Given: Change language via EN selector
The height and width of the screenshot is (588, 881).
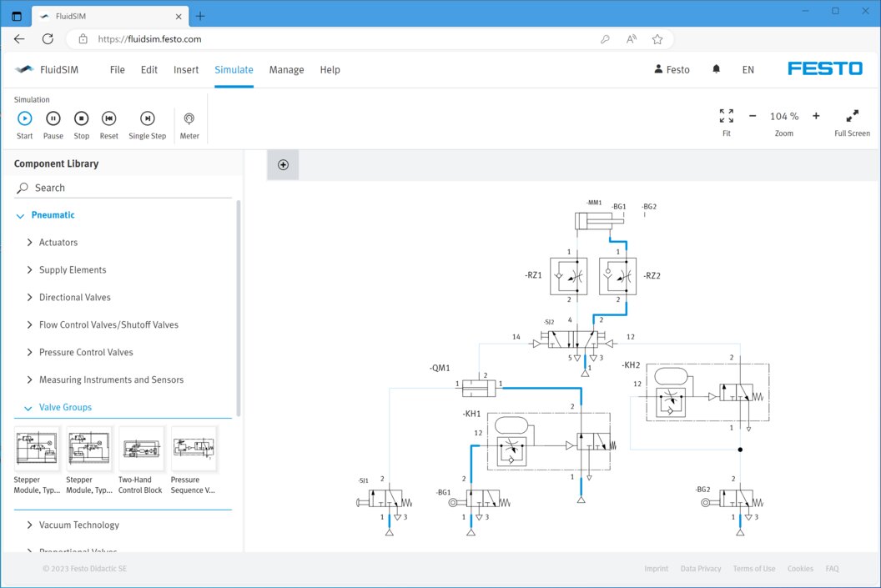Looking at the screenshot, I should [748, 69].
